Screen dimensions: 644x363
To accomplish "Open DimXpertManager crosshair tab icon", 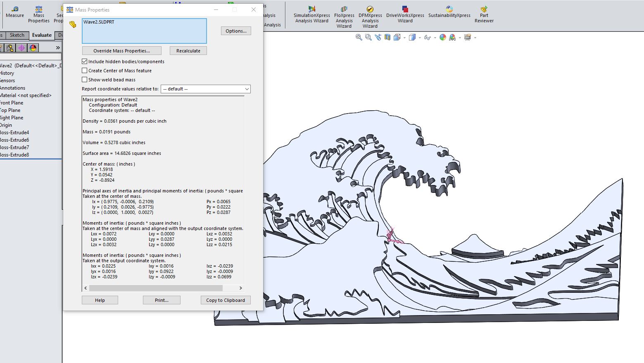I will click(x=21, y=48).
